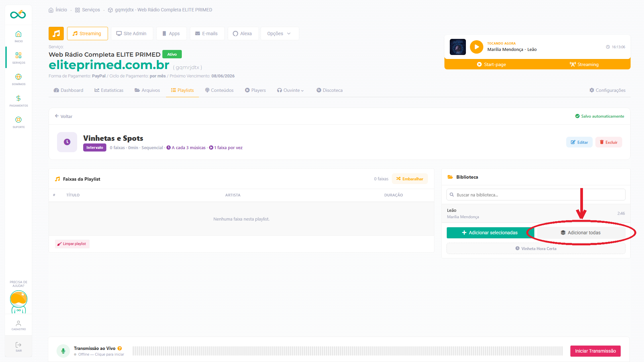Screen dimensions: 644x362
Task: Click Adicionar todas
Action: (581, 233)
